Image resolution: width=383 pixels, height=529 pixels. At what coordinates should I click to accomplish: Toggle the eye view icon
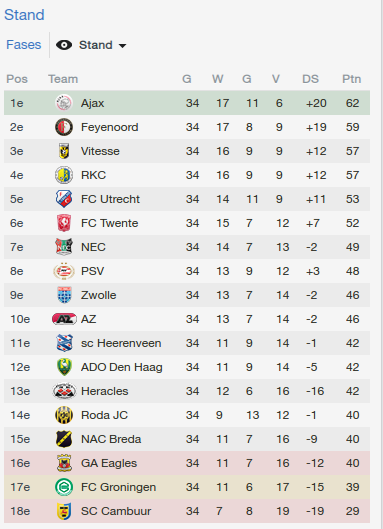point(64,45)
